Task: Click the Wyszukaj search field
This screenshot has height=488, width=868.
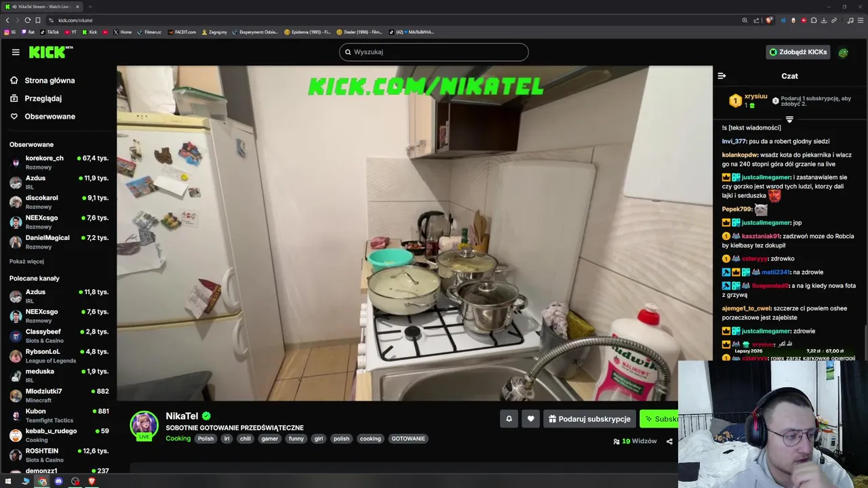Action: click(434, 52)
